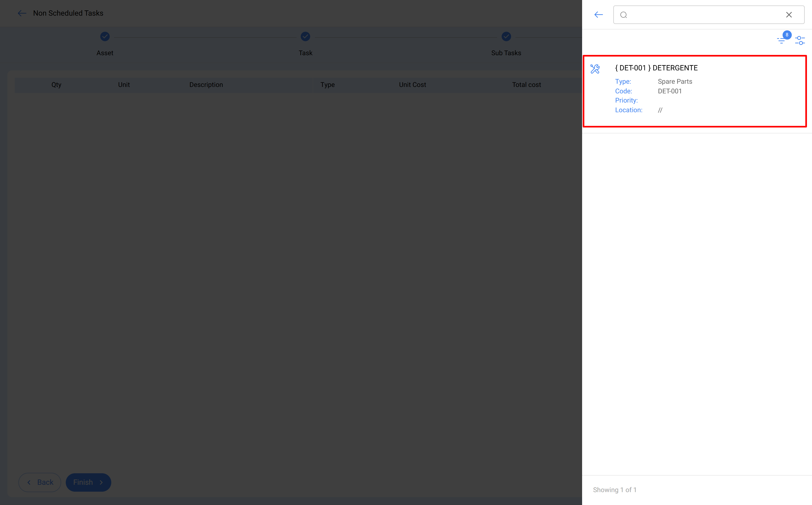Clear the search field with the X
The image size is (812, 505).
coord(789,15)
